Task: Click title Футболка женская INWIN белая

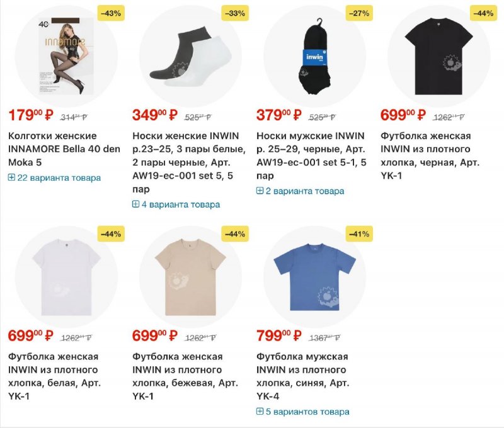Action: click(54, 376)
